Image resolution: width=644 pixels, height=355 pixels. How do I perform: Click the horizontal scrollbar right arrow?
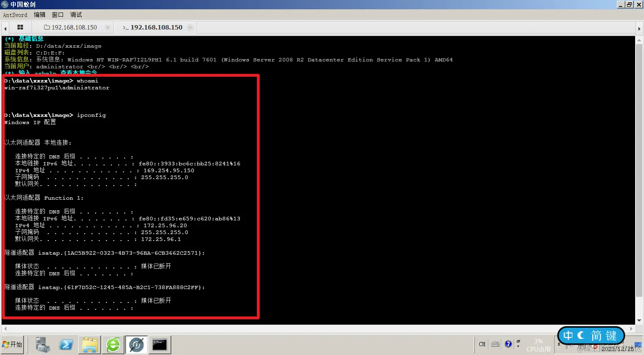click(x=631, y=329)
